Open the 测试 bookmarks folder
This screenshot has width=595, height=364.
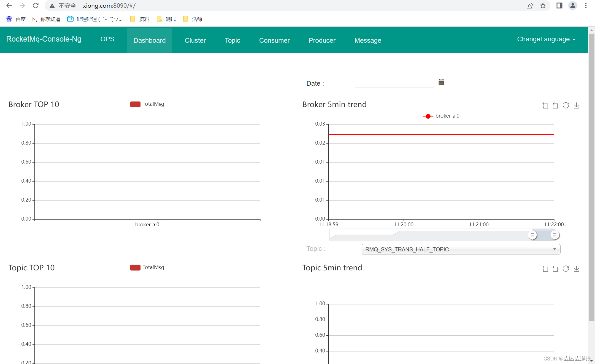tap(166, 19)
